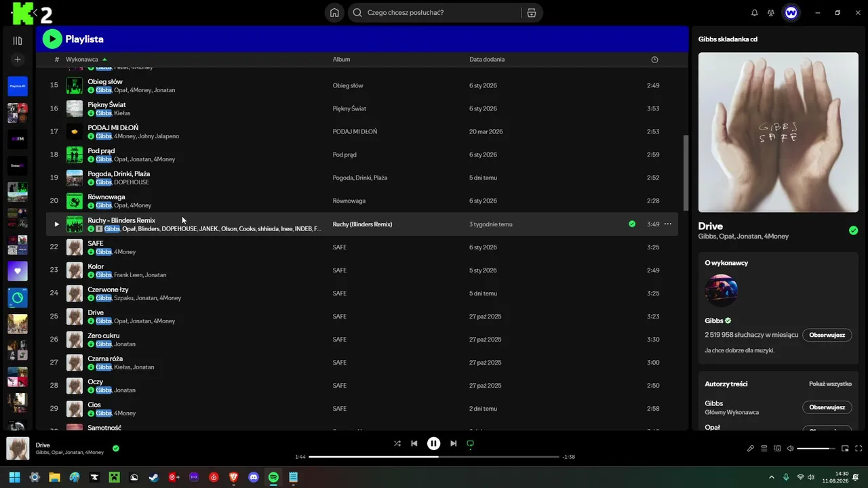This screenshot has height=488, width=868.
Task: Skip to the previous track
Action: pos(414,443)
